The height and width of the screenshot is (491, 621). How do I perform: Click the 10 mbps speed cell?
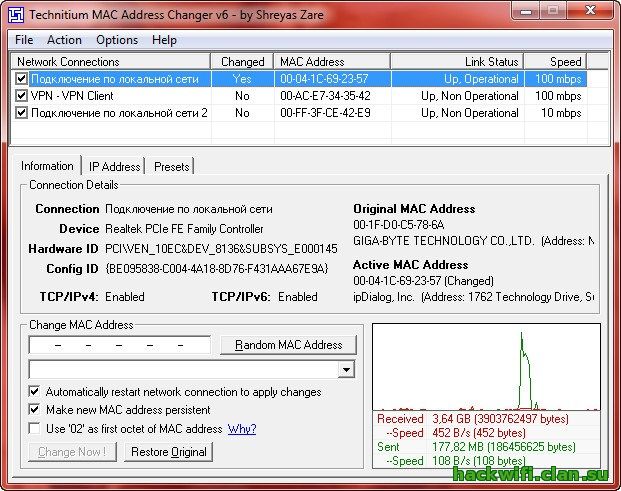561,113
